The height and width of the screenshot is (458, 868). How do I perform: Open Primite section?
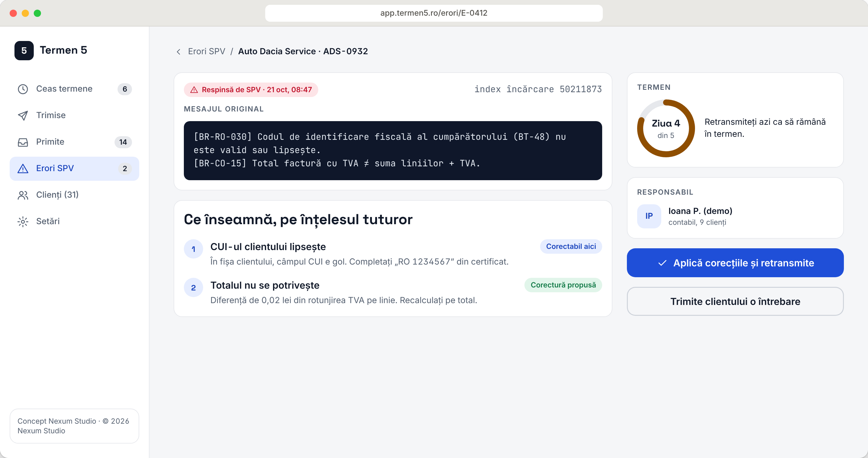click(74, 142)
